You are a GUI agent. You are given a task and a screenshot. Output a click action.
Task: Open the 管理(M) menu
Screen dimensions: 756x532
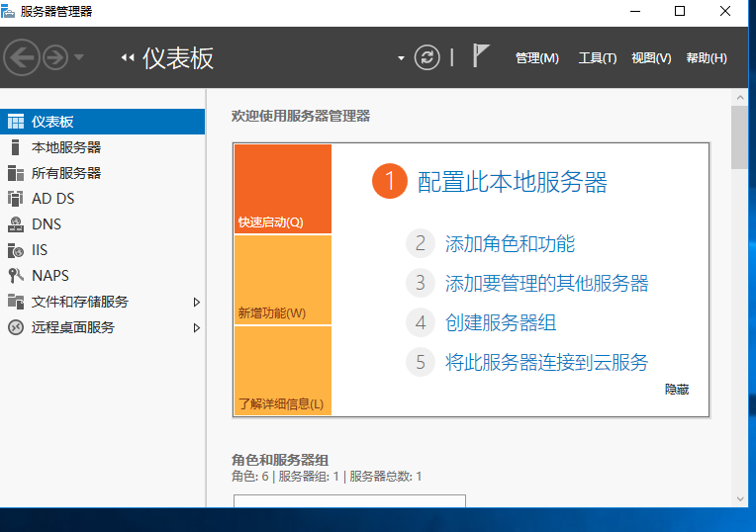click(537, 58)
